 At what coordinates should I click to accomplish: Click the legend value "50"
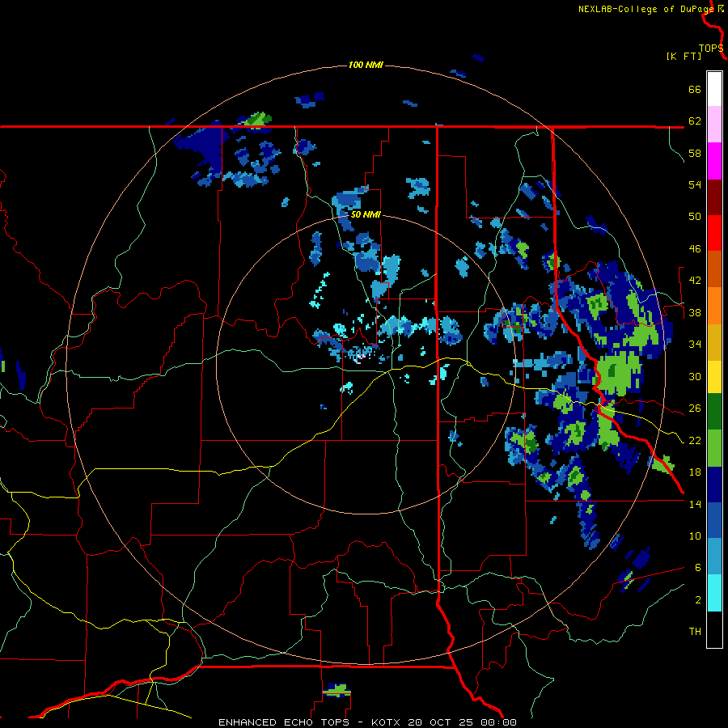point(695,216)
